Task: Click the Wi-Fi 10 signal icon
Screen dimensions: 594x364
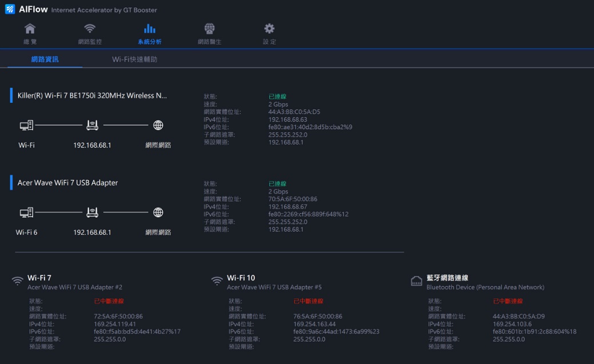Action: [217, 281]
